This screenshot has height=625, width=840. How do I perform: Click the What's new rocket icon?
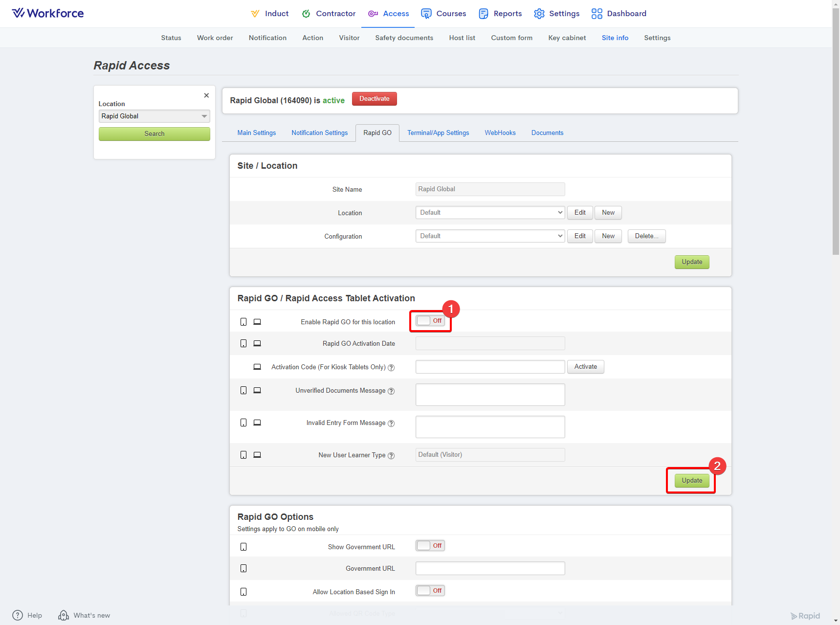click(64, 615)
